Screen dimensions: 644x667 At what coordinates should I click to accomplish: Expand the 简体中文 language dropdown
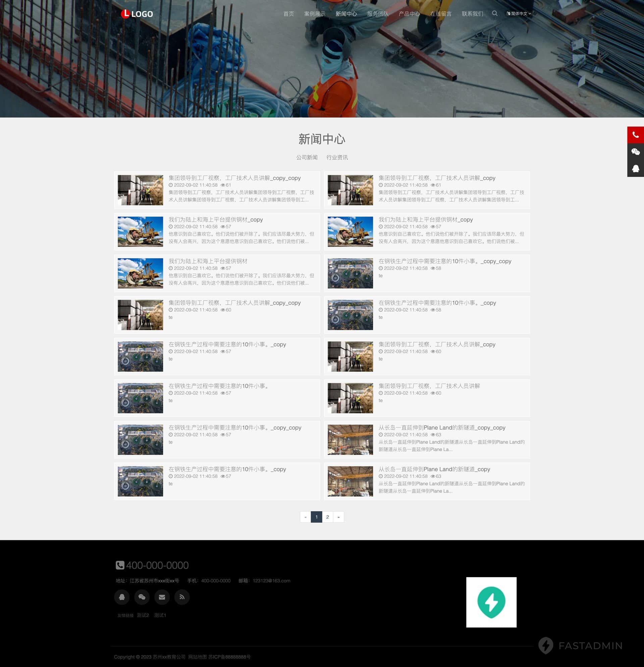[x=519, y=14]
